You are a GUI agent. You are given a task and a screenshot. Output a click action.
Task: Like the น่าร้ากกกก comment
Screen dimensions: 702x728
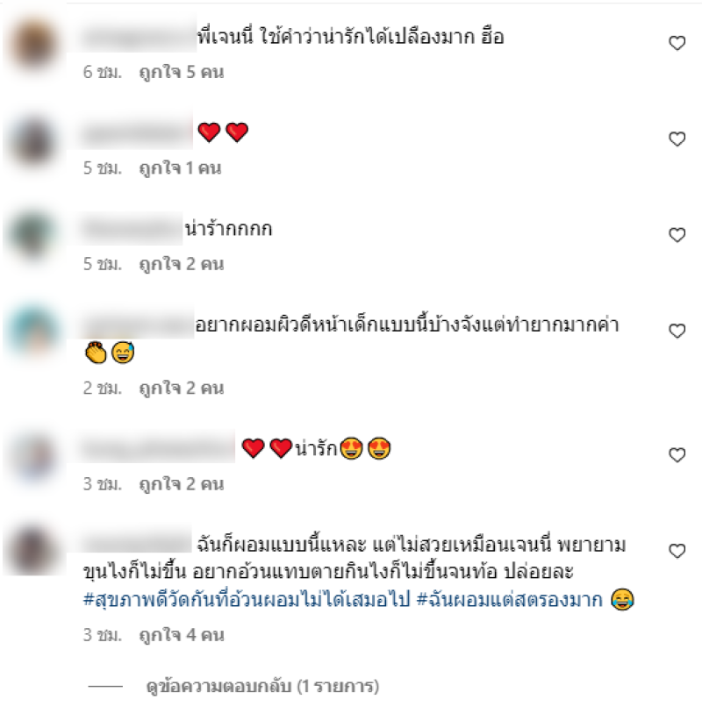[677, 234]
